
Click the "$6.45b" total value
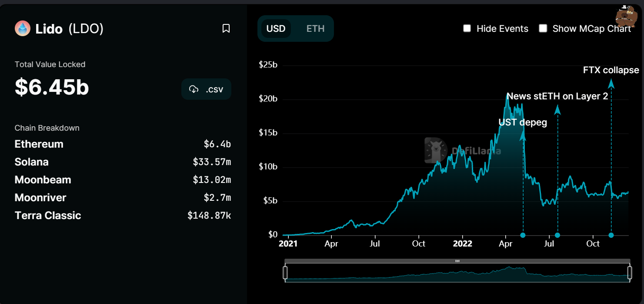pyautogui.click(x=52, y=87)
